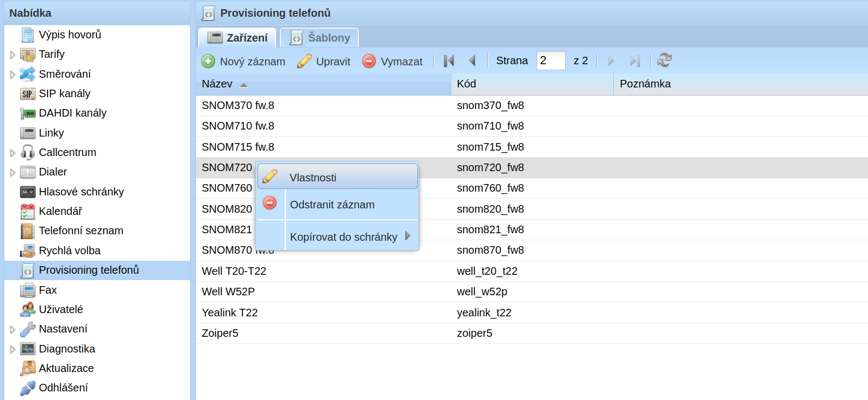Click the Vymazat button
Screen dimensions: 868x400
click(392, 62)
